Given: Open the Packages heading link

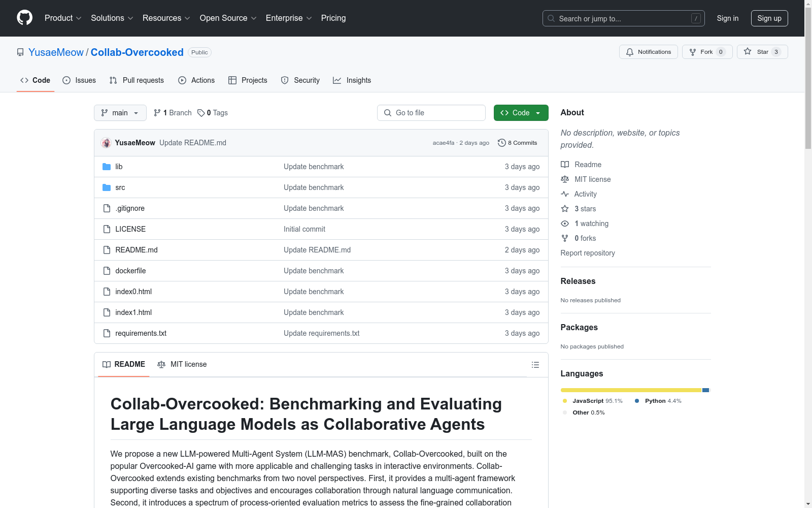Looking at the screenshot, I should click(x=579, y=327).
